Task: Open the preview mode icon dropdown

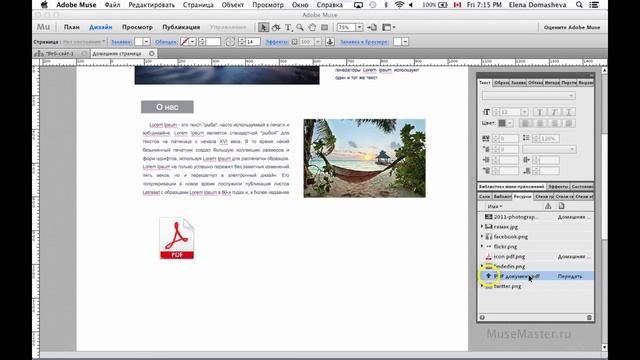Action: click(388, 27)
